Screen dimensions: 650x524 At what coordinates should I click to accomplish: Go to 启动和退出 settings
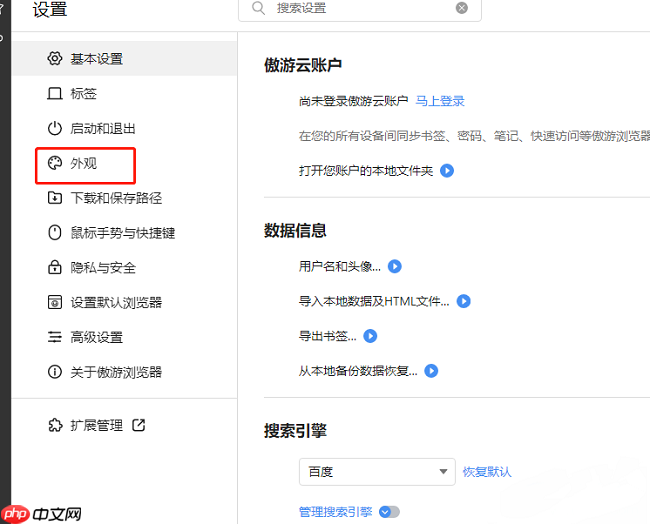[124, 129]
